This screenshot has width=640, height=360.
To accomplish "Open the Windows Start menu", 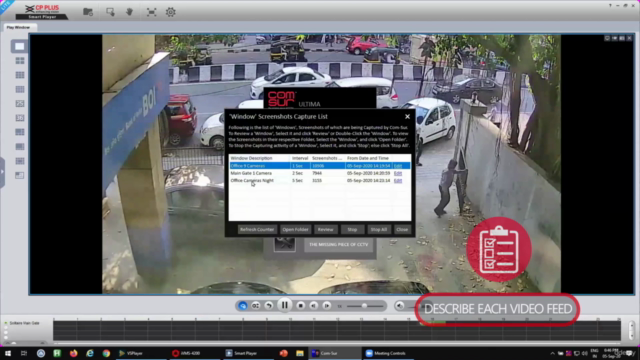I will click(x=8, y=353).
